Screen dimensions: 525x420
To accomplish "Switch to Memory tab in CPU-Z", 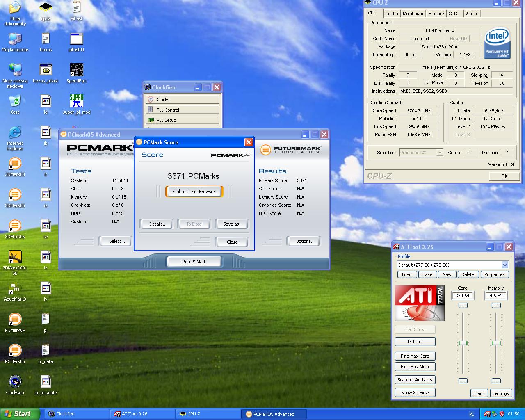I will coord(436,14).
